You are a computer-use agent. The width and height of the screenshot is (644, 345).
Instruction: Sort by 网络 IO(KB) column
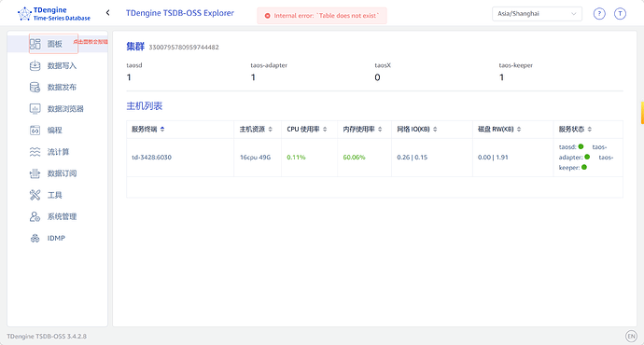pos(435,130)
